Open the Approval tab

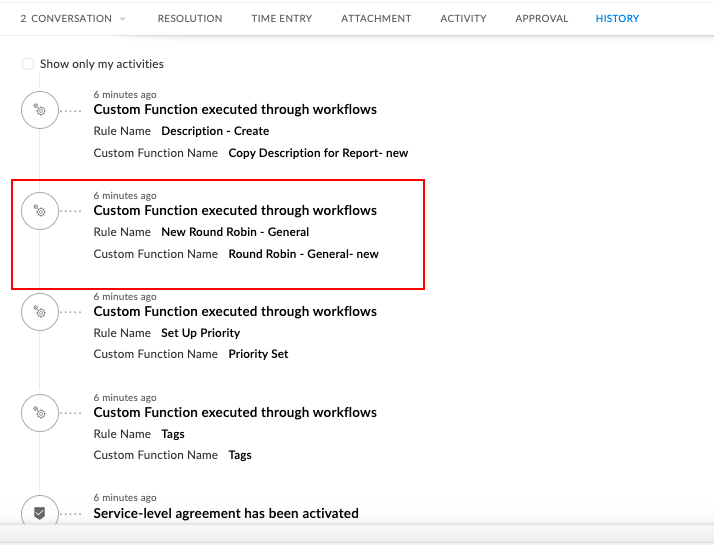(541, 18)
